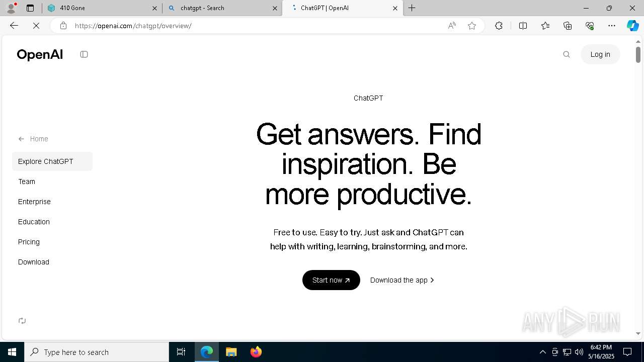Open the Enterprise sidebar item
Image resolution: width=644 pixels, height=362 pixels.
[34, 202]
